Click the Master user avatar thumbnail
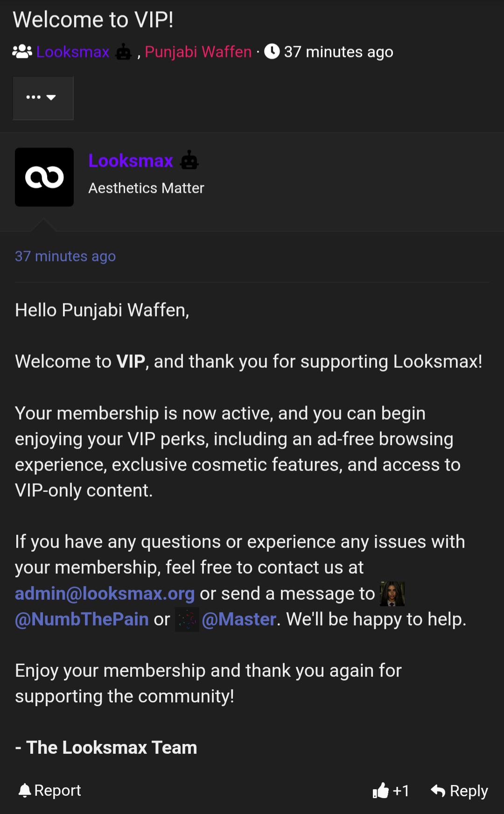The image size is (504, 814). tap(187, 619)
